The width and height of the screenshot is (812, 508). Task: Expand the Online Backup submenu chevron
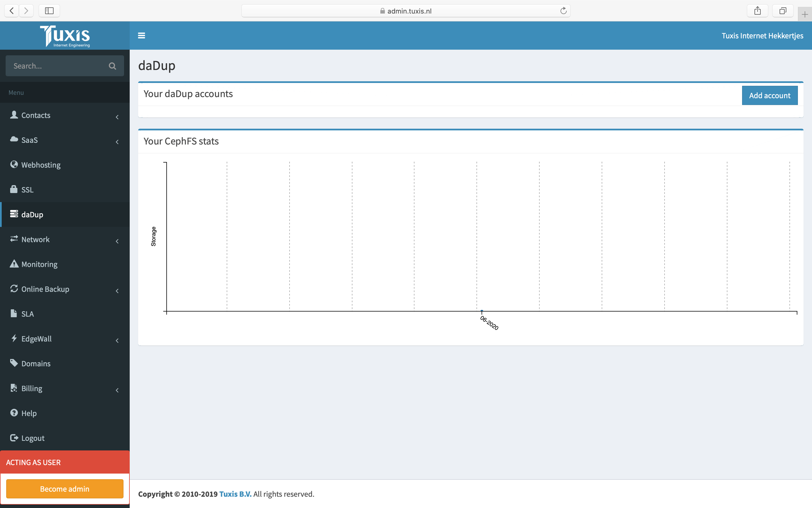coord(117,291)
